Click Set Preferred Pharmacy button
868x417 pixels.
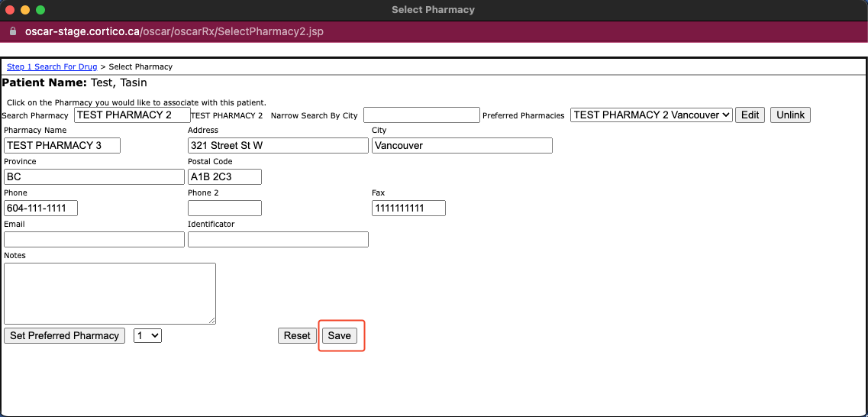(64, 335)
